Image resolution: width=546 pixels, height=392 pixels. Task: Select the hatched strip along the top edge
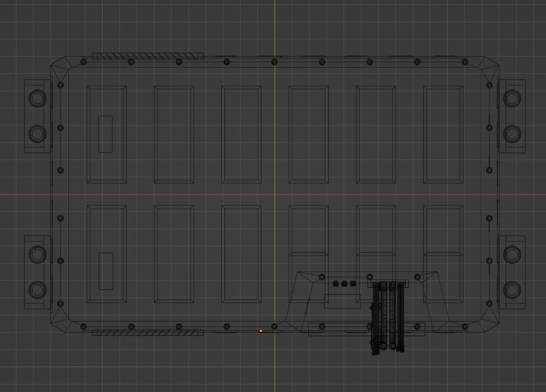click(x=147, y=56)
